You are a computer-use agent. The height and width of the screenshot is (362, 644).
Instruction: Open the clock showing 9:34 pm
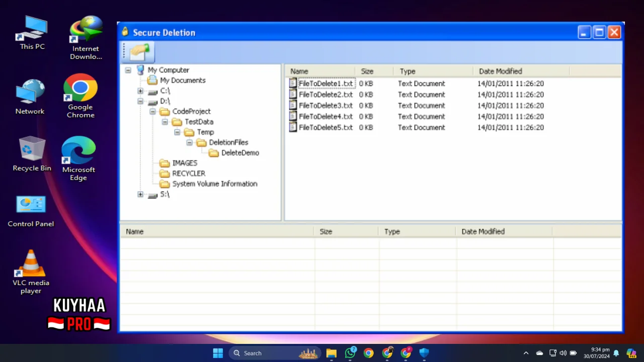click(x=596, y=353)
